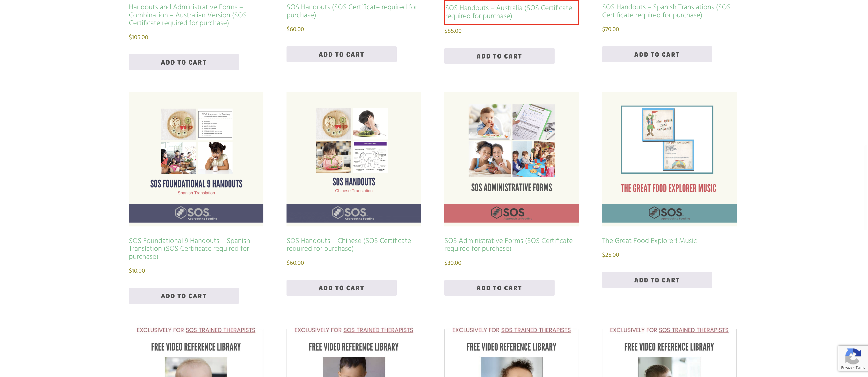Image resolution: width=868 pixels, height=377 pixels.
Task: Click first SOS Trained Therapists link
Action: (x=220, y=330)
